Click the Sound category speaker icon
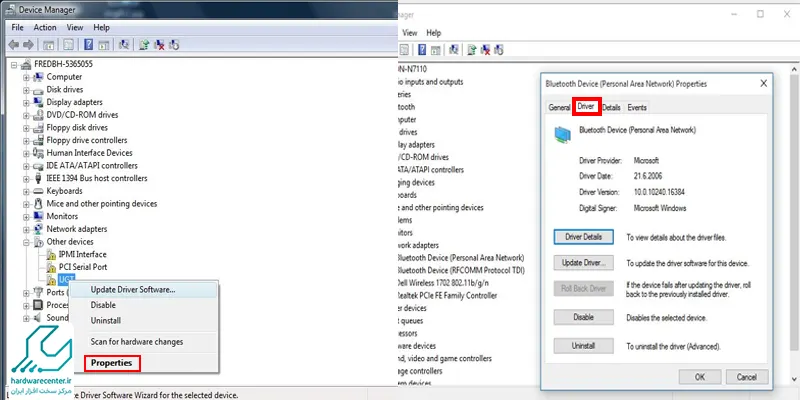Viewport: 800px width, 400px height. tap(38, 317)
